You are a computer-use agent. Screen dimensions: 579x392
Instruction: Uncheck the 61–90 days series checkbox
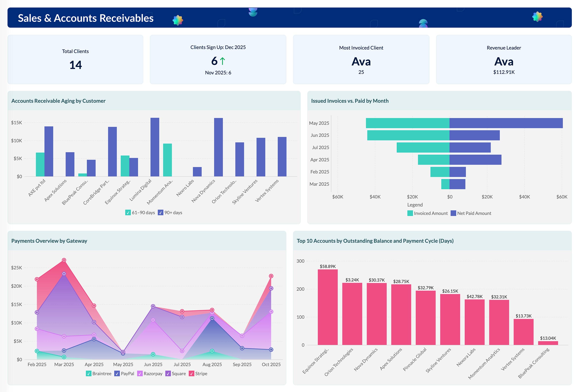coord(128,213)
